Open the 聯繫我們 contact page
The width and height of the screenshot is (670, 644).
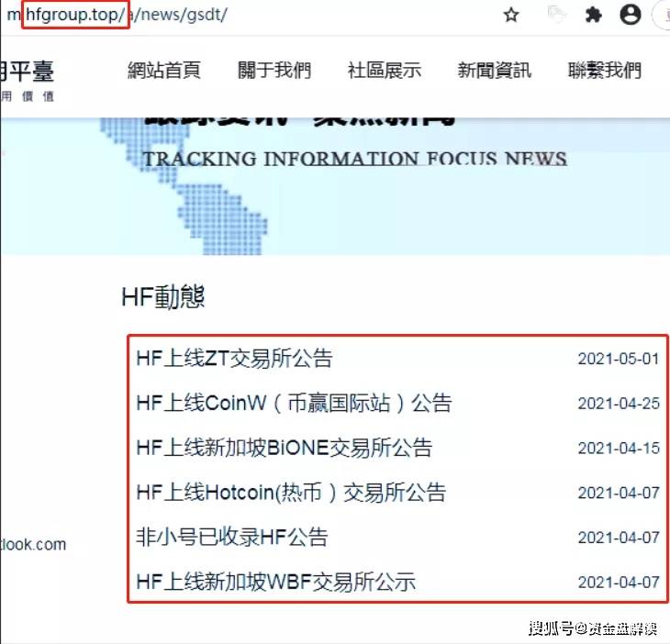tap(604, 71)
